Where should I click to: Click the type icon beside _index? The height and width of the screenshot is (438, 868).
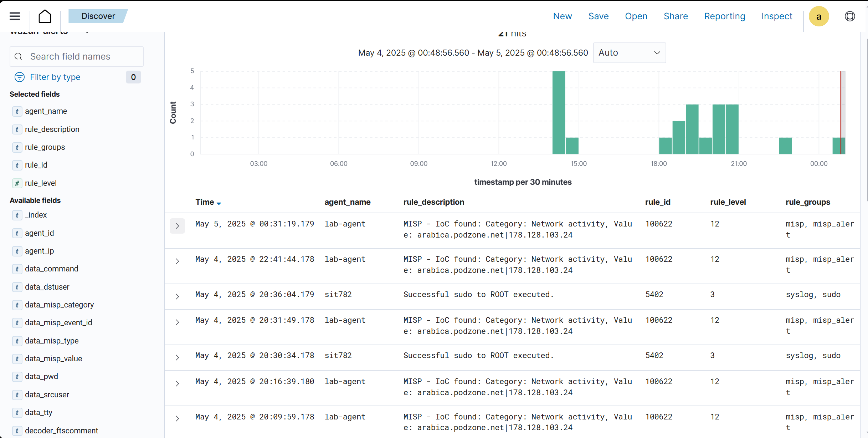(x=17, y=215)
